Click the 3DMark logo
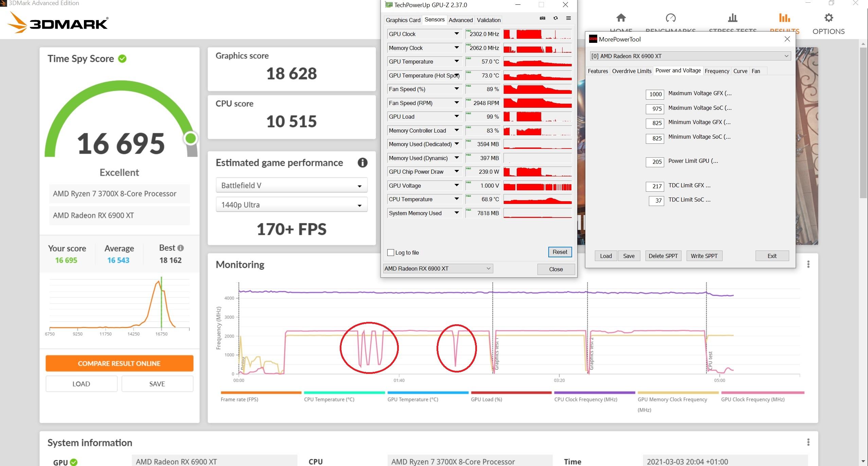This screenshot has width=868, height=466. (x=58, y=22)
